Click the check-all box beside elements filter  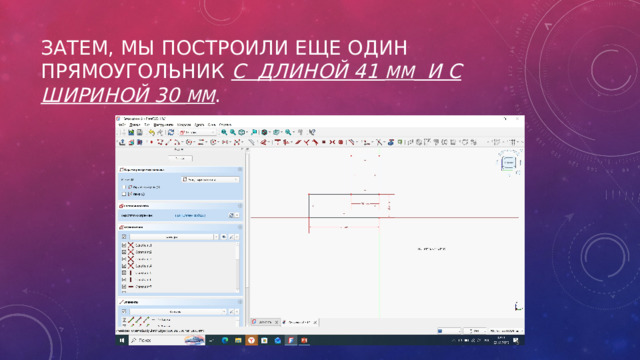[124, 311]
